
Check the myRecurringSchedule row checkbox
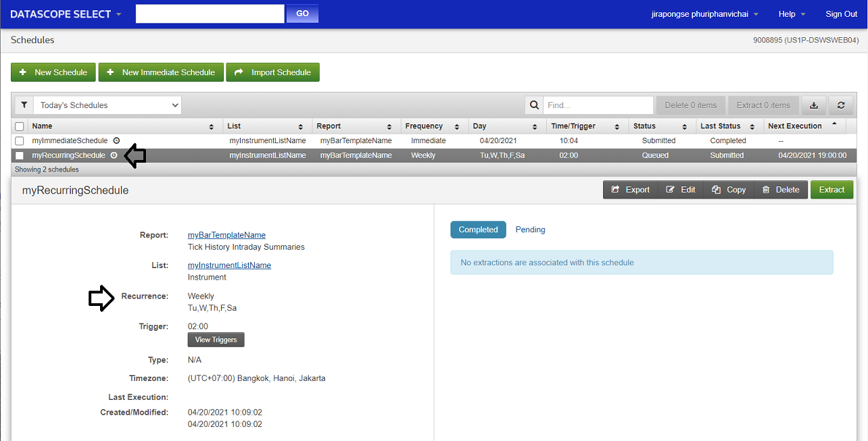(20, 155)
